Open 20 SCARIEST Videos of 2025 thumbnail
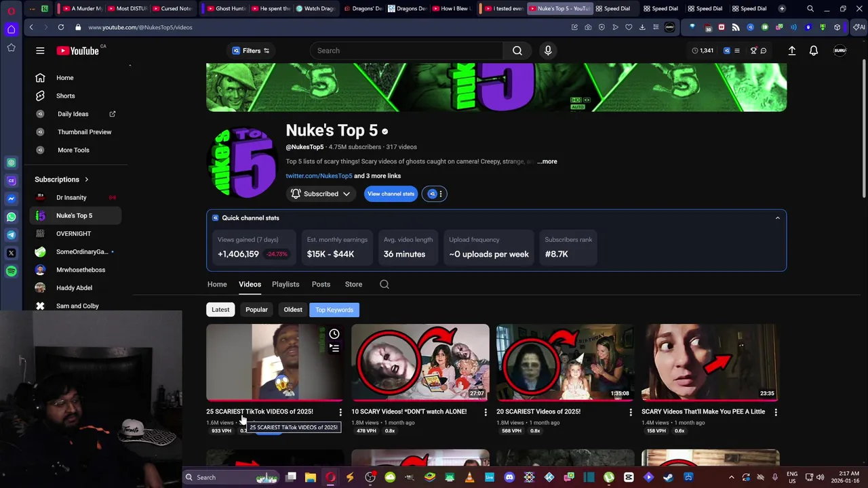868x488 pixels. [x=565, y=363]
